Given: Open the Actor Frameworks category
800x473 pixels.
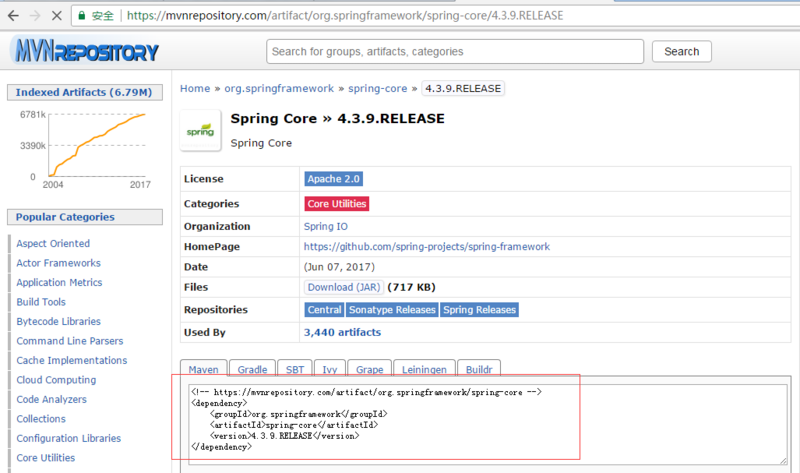Looking at the screenshot, I should [59, 263].
